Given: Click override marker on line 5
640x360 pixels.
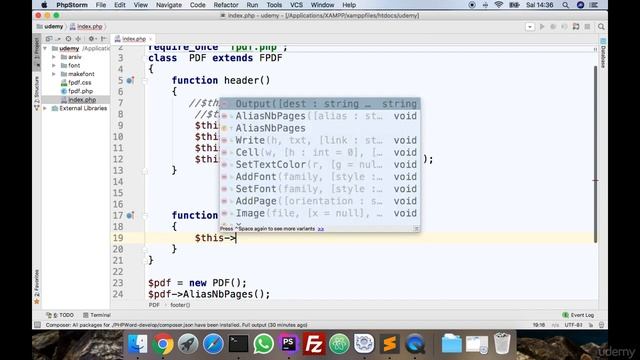Looking at the screenshot, I should pyautogui.click(x=130, y=80).
